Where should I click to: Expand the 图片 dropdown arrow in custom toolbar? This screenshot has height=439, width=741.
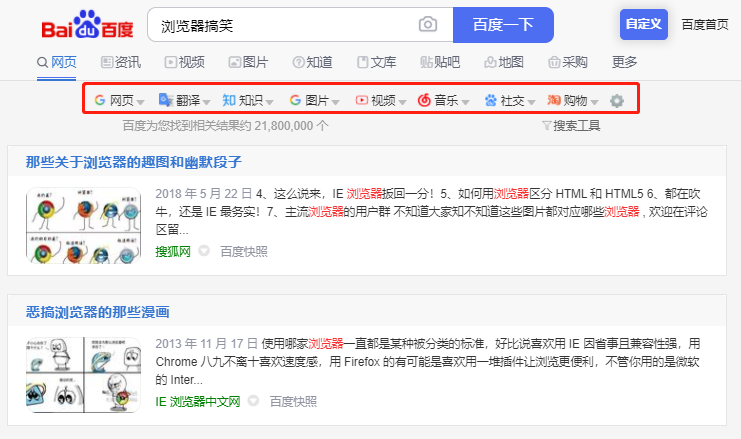pos(336,102)
